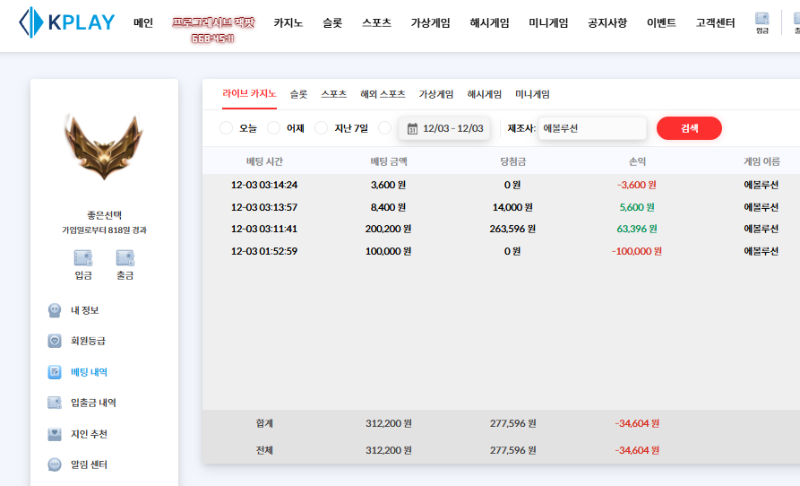Open the 지인 추천 sidebar link
Screen dimensions: 800x486
click(x=89, y=434)
